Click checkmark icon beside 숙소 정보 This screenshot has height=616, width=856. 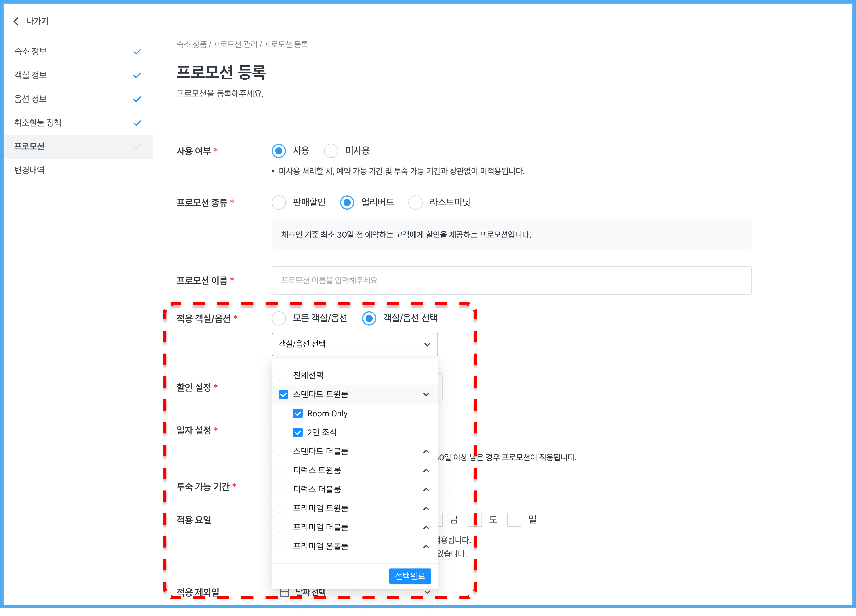coord(137,51)
